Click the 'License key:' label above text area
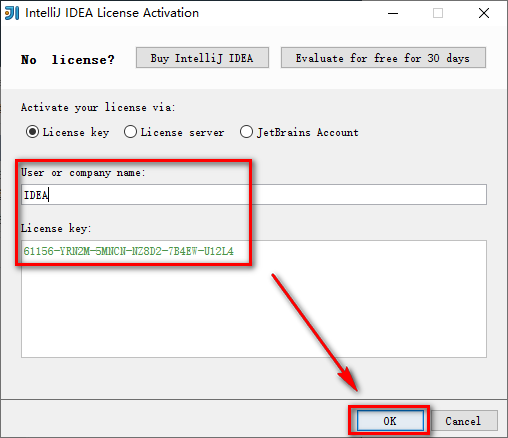 click(x=56, y=228)
